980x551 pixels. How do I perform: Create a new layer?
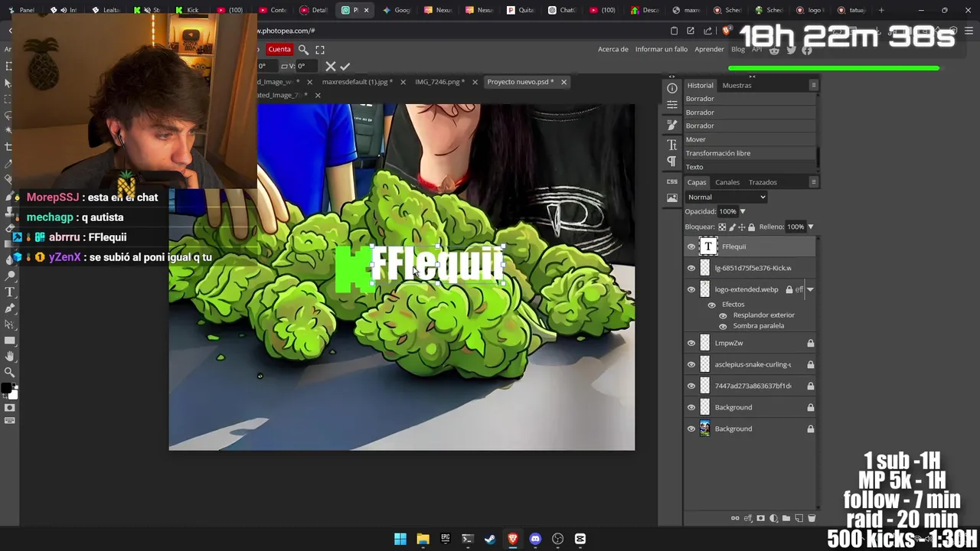[799, 518]
